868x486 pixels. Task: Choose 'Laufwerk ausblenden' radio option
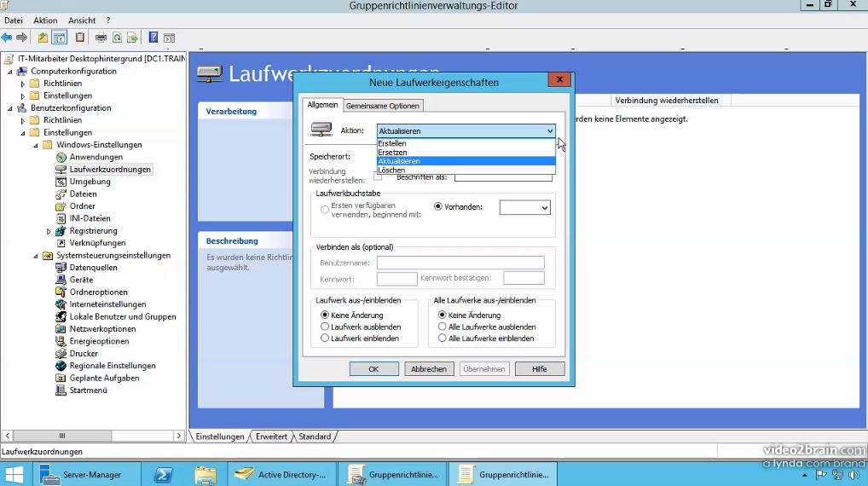325,327
